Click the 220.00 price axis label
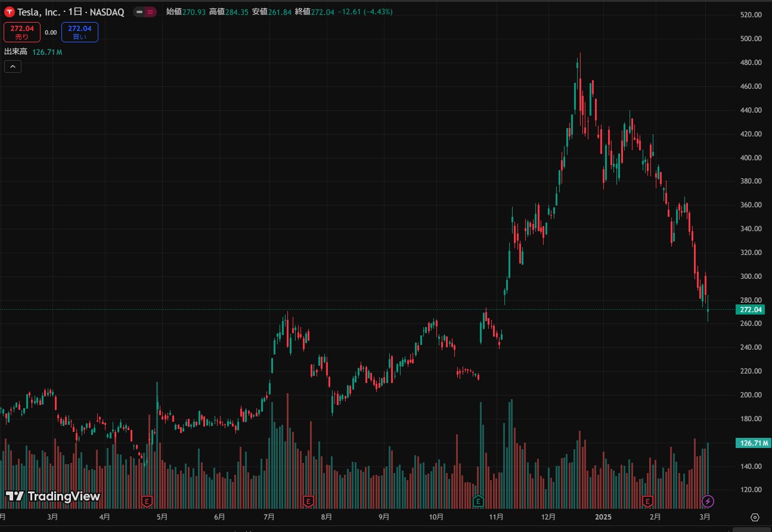772x532 pixels. (751, 371)
